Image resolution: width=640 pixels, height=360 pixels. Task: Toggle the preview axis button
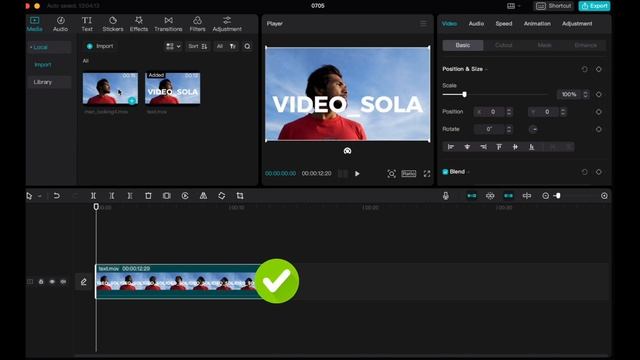(527, 196)
